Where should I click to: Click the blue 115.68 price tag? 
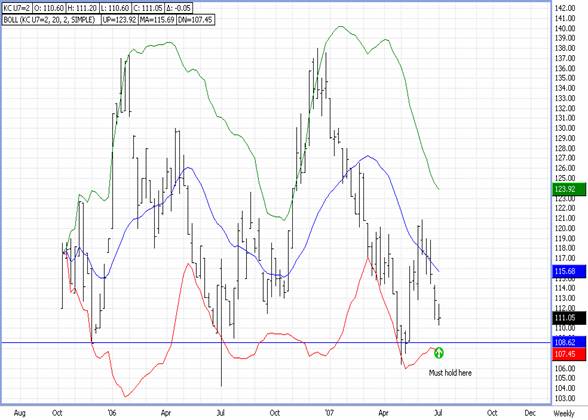(569, 271)
